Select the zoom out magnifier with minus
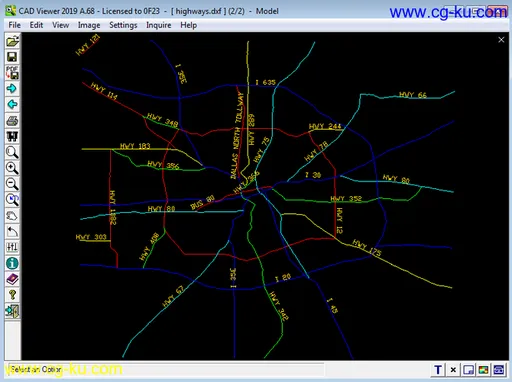This screenshot has height=382, width=512. [x=12, y=184]
